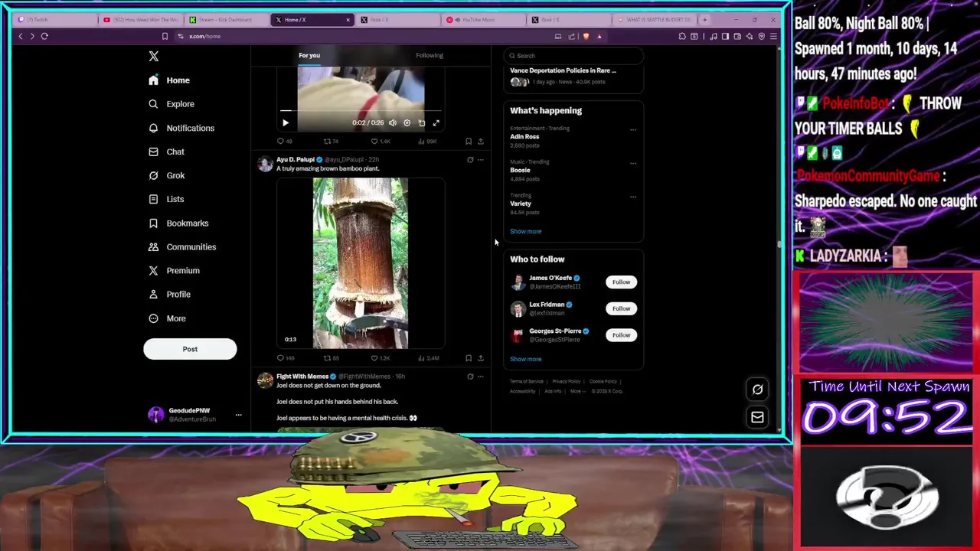
Task: Repost the top video post (74)
Action: point(331,142)
